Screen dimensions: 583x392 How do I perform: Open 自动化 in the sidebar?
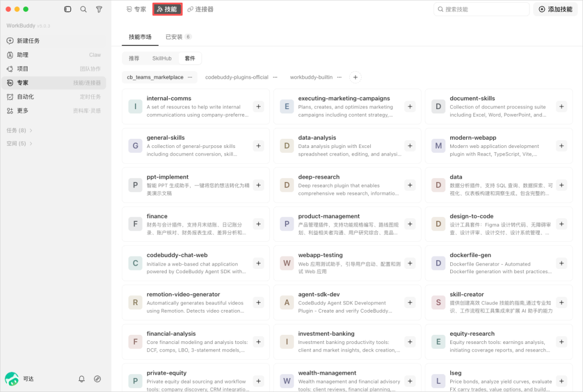(54, 97)
